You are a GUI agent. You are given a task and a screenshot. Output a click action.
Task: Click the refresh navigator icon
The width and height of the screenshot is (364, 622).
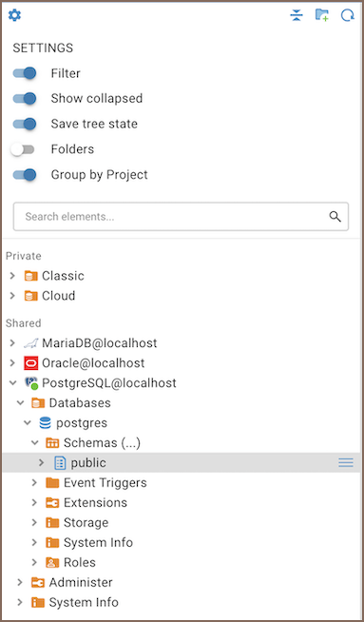click(347, 15)
